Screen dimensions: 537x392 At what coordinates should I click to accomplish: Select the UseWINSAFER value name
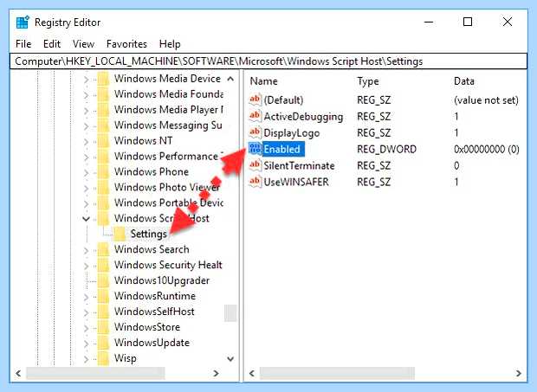pos(296,182)
